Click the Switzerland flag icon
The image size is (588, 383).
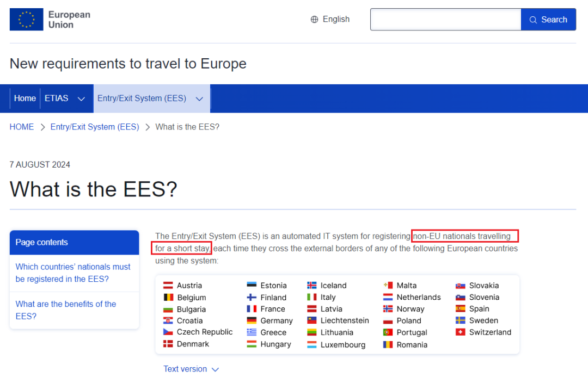[461, 332]
